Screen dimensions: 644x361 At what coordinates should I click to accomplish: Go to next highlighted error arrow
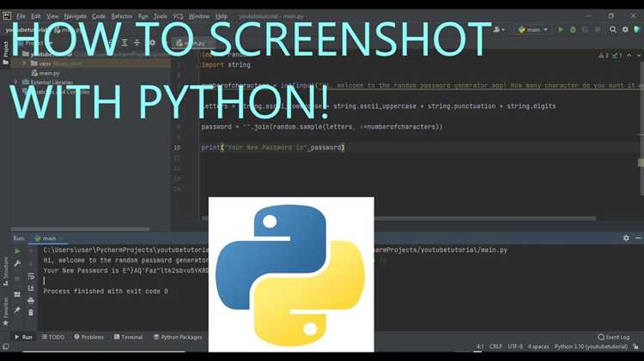639,56
